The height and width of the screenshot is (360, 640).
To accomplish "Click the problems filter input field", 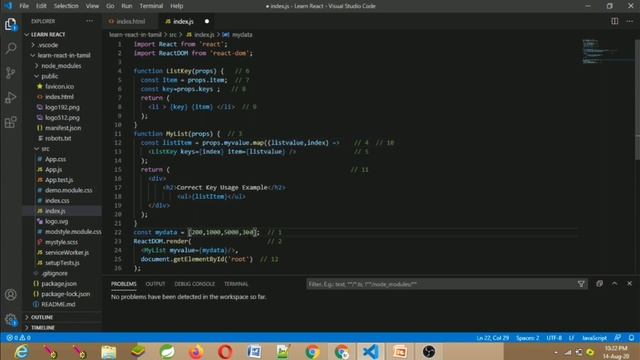I will coord(442,284).
